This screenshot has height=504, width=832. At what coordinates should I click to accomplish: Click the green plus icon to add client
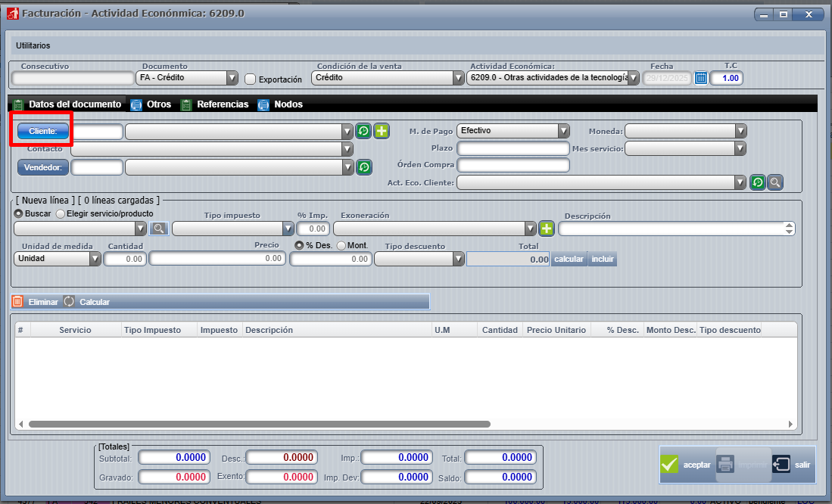[x=381, y=131]
